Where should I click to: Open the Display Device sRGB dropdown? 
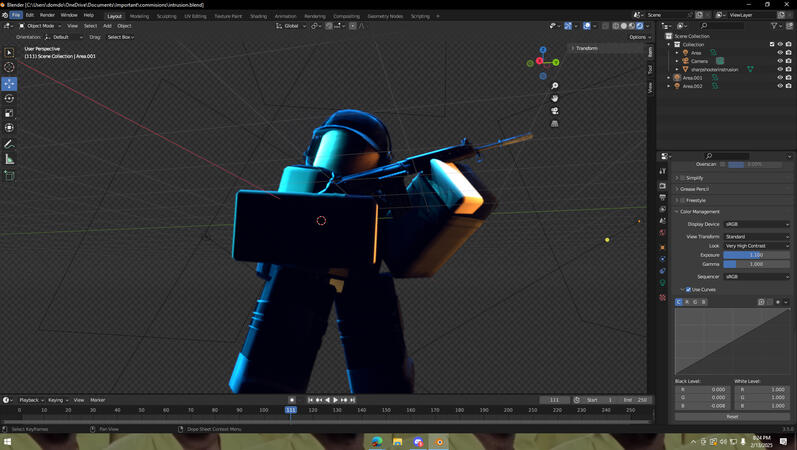757,224
